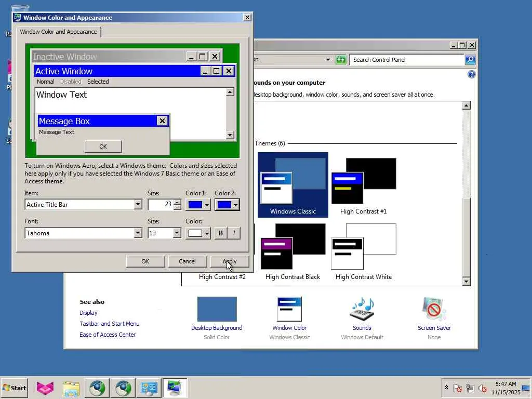Open Windows Explorer taskbar icon

71,388
